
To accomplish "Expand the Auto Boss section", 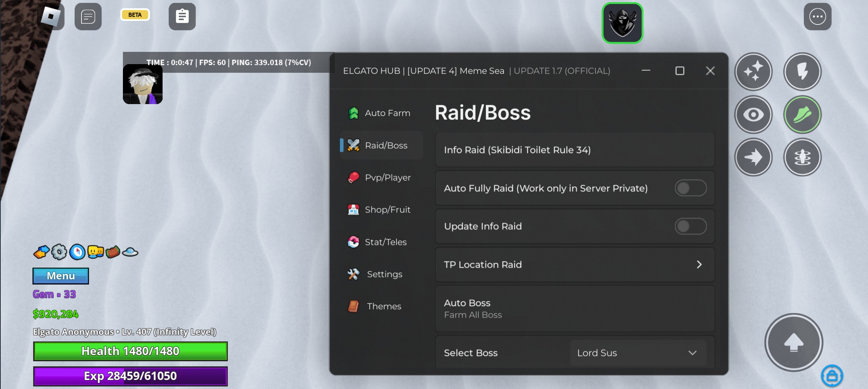I will coord(575,309).
